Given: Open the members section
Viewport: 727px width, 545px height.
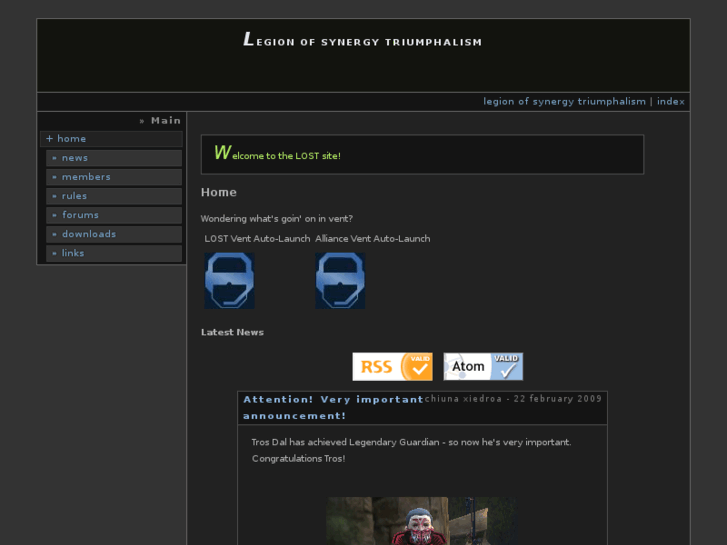Looking at the screenshot, I should [x=114, y=177].
